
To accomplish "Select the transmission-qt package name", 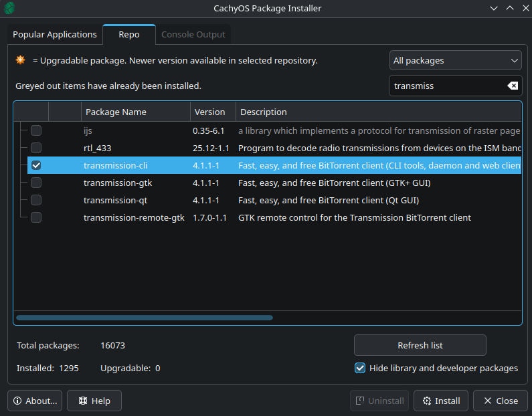I will 115,201.
